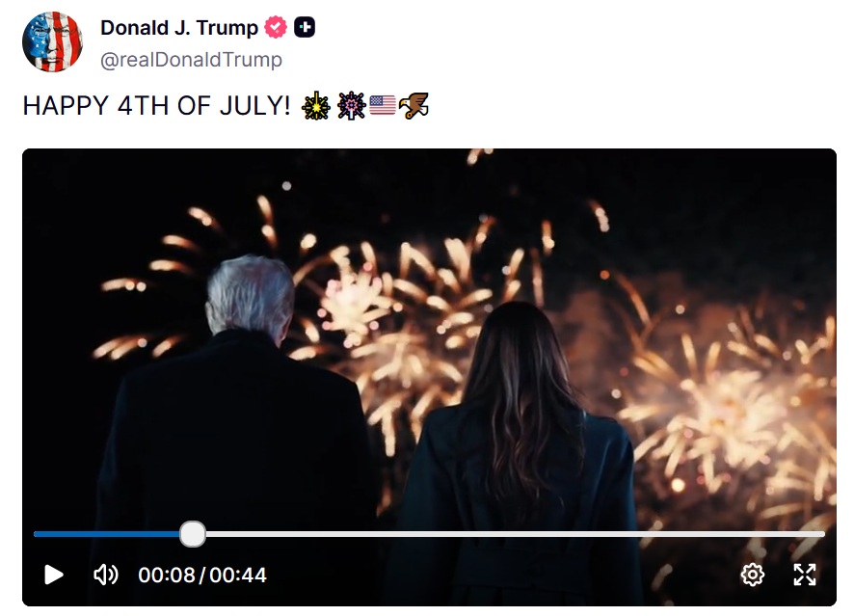The image size is (854, 616).
Task: Click the fireworks video frame
Action: pyautogui.click(x=429, y=337)
